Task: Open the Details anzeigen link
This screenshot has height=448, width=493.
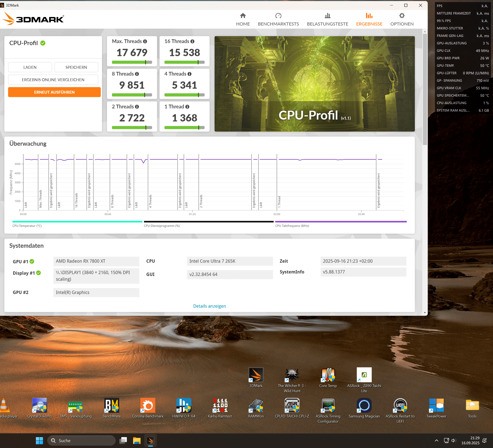Action: click(209, 306)
